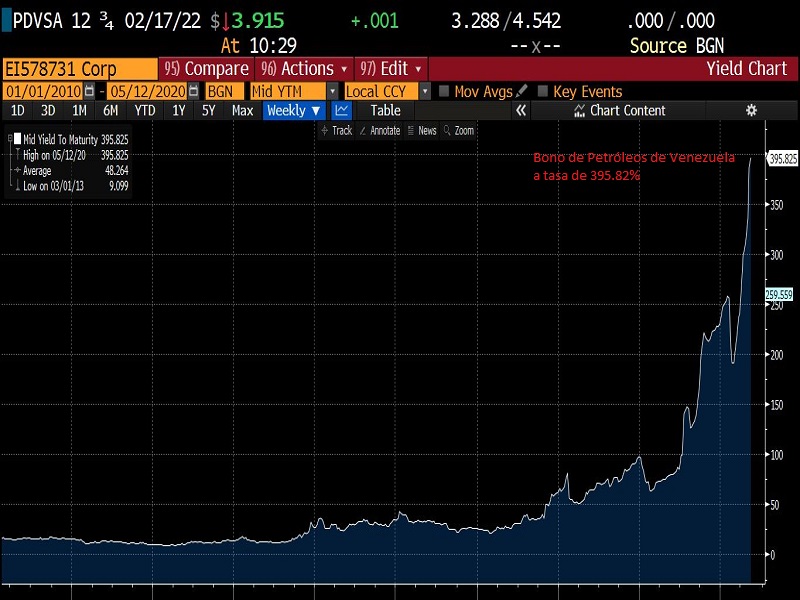Switch to the Table view
Screen dimensions: 800x600
(385, 111)
